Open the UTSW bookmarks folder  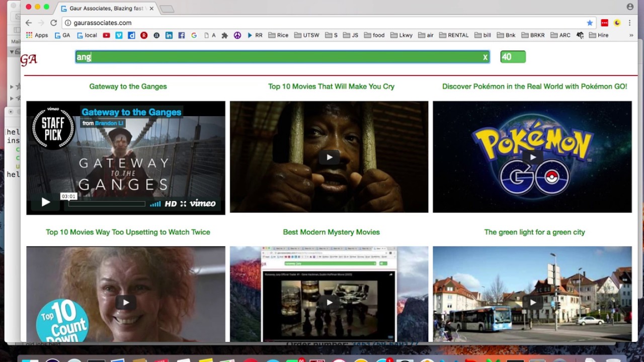pyautogui.click(x=307, y=35)
